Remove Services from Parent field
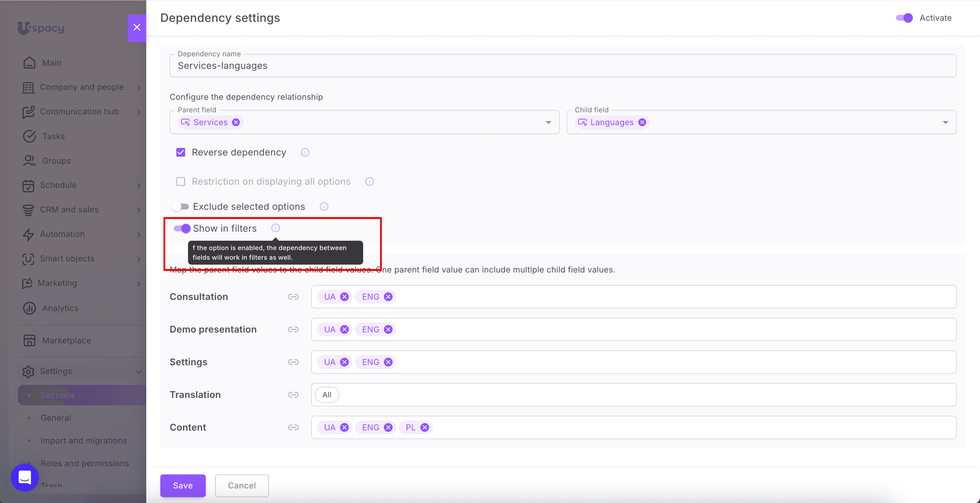 click(236, 122)
